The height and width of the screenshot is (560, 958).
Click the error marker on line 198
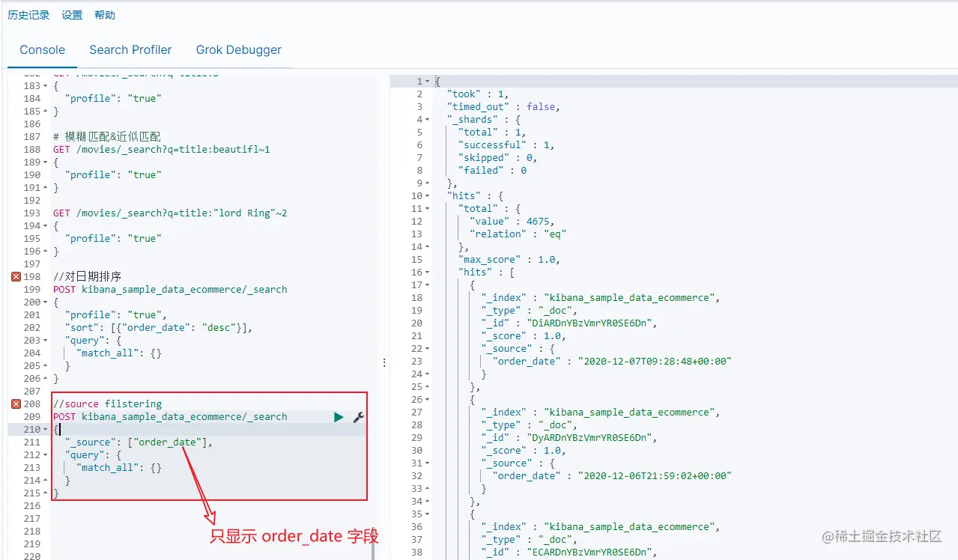16,277
